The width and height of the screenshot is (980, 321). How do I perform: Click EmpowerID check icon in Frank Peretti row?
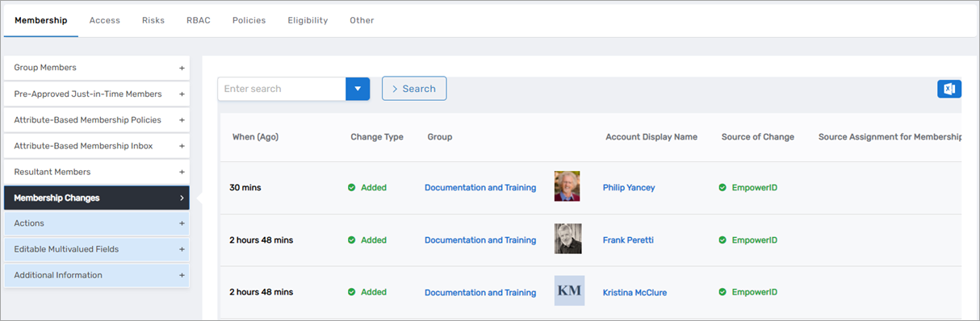(722, 240)
